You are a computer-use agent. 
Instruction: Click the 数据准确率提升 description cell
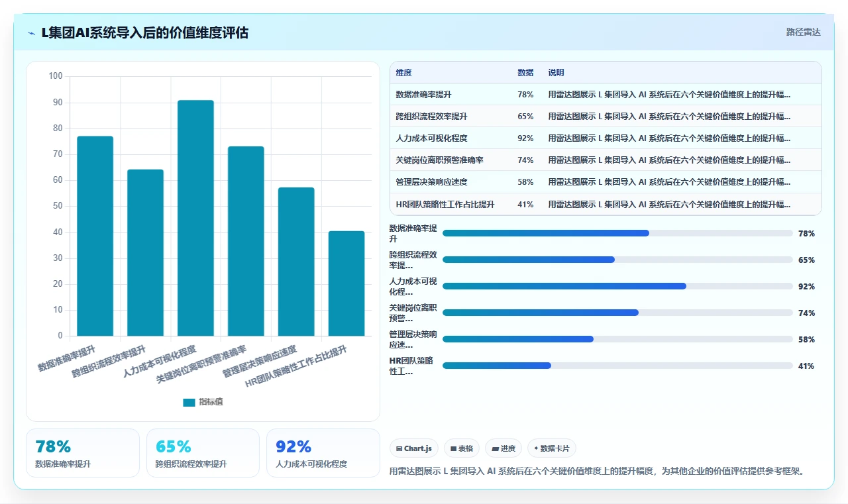(669, 95)
